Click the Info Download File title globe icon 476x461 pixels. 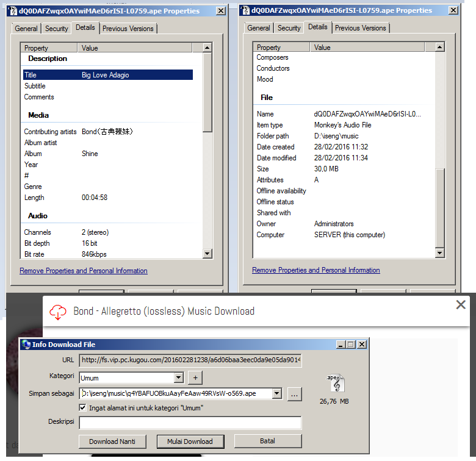[x=26, y=345]
